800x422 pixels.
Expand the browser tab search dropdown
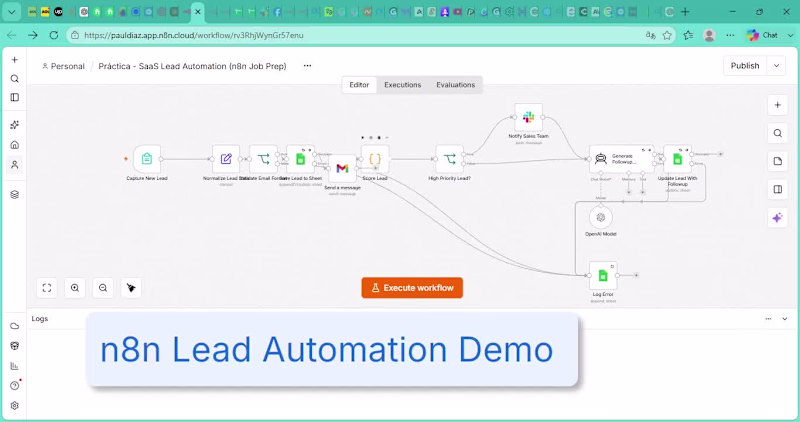11,12
